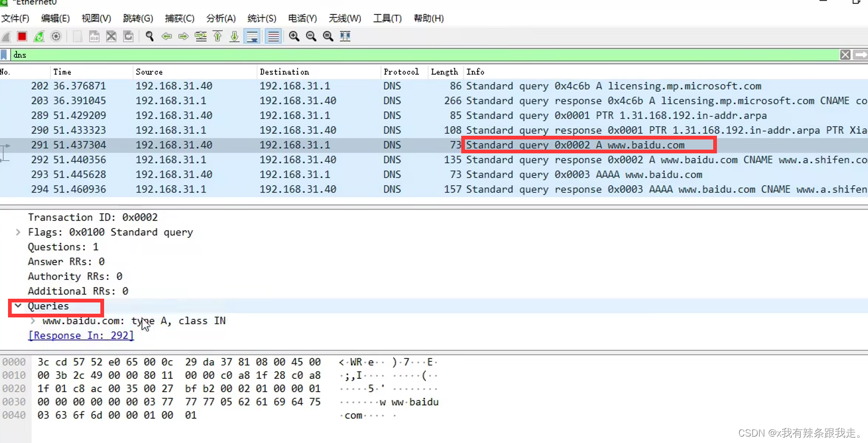Viewport: 868px width, 443px height.
Task: Open the 跳转(G) menu
Action: pos(138,18)
